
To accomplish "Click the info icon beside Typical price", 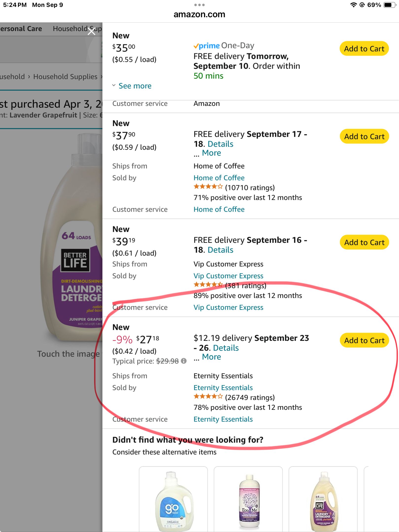I will tap(184, 361).
